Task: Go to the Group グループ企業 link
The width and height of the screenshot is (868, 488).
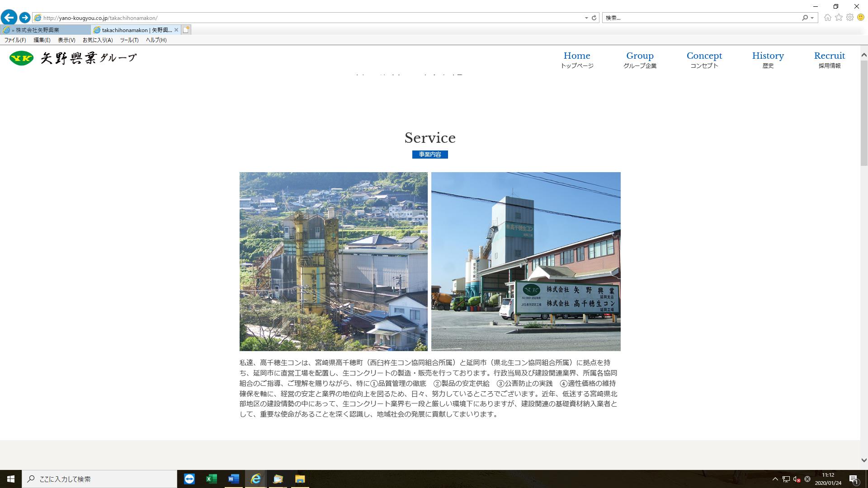Action: 639,60
